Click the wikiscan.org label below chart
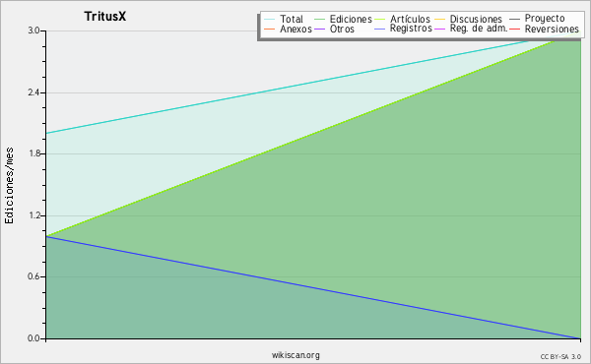 click(295, 355)
